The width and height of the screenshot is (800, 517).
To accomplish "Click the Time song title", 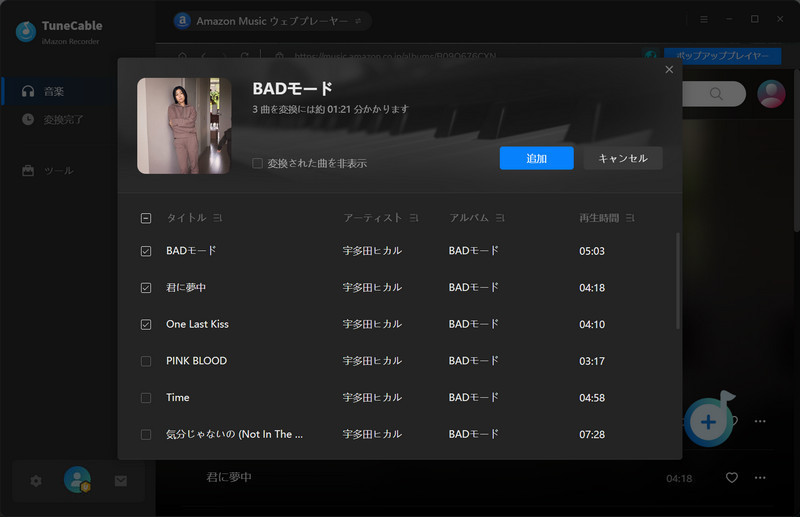I will [178, 398].
